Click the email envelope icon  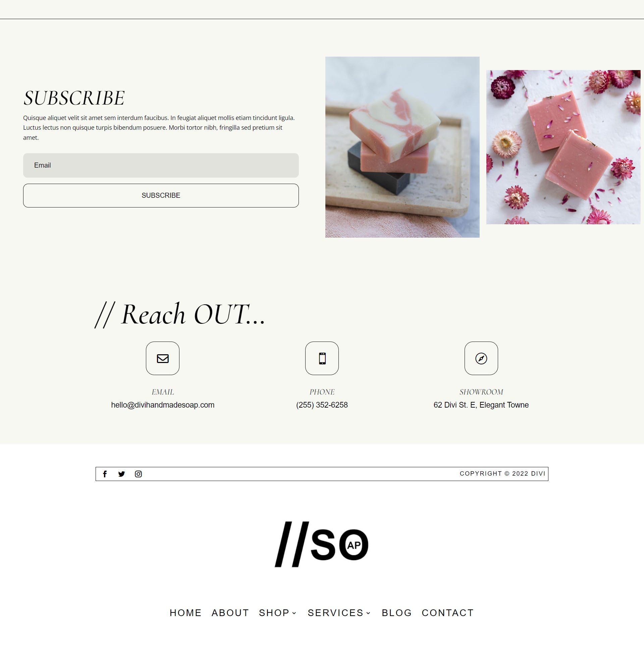[x=163, y=358]
